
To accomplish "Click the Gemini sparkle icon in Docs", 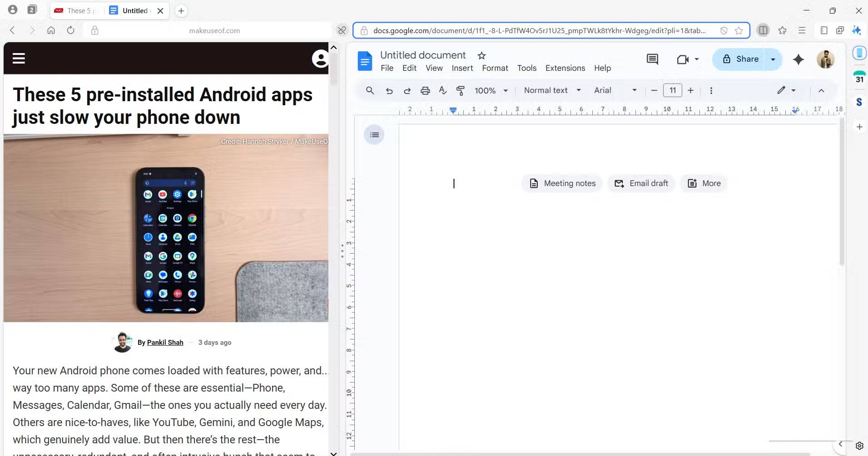I will tap(798, 59).
